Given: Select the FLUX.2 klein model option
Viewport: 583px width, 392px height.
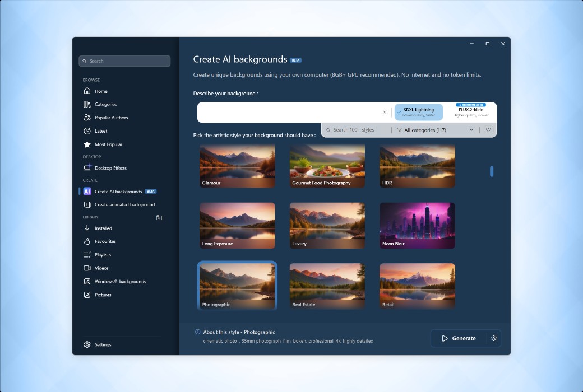Looking at the screenshot, I should point(471,111).
